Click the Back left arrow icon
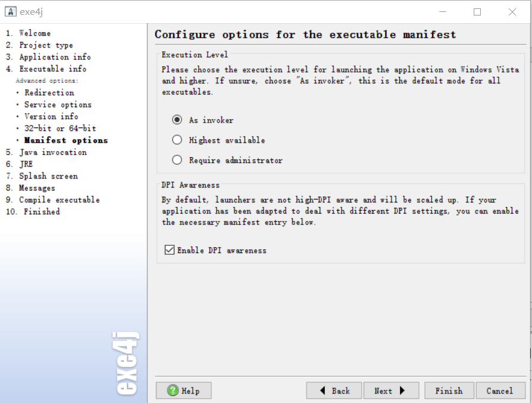Image resolution: width=532 pixels, height=403 pixels. (x=323, y=390)
